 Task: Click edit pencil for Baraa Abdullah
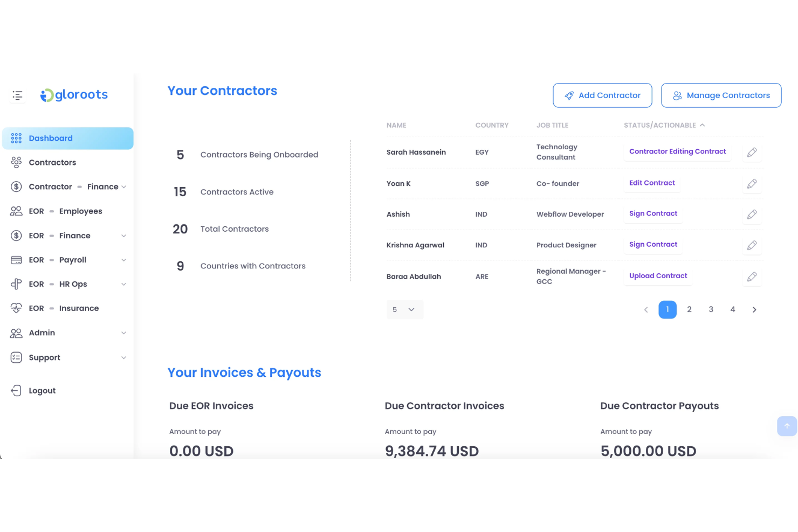[752, 277]
